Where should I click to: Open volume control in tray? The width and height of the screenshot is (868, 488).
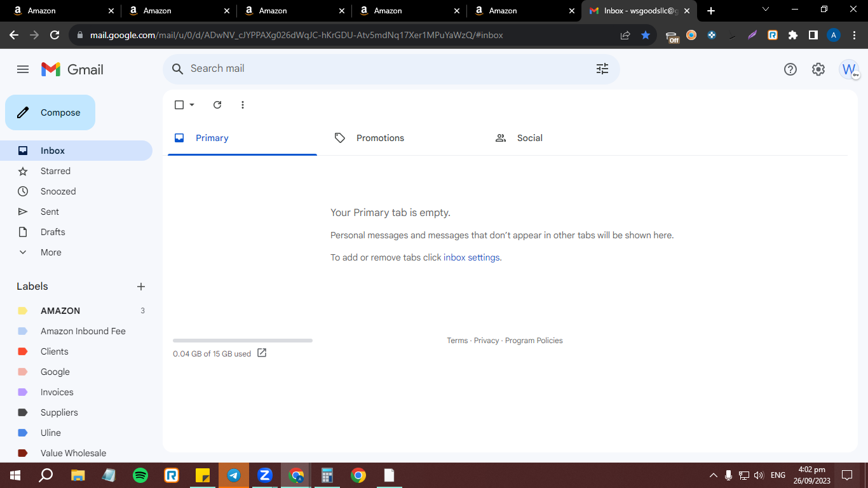click(759, 475)
